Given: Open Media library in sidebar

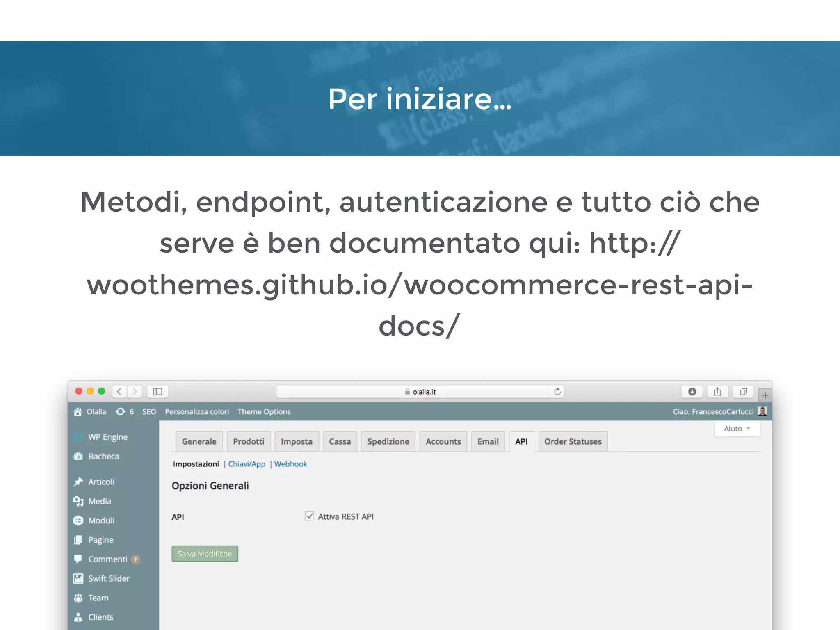Looking at the screenshot, I should [100, 501].
